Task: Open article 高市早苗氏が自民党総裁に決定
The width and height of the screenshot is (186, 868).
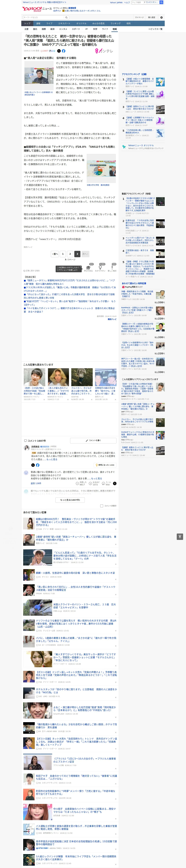Action: (76, 843)
